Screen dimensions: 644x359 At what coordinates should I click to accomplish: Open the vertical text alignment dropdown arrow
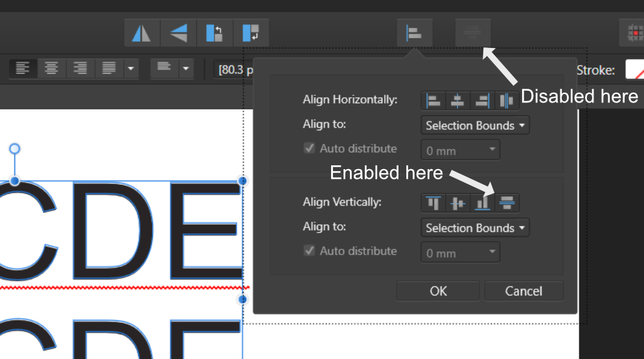(x=186, y=68)
